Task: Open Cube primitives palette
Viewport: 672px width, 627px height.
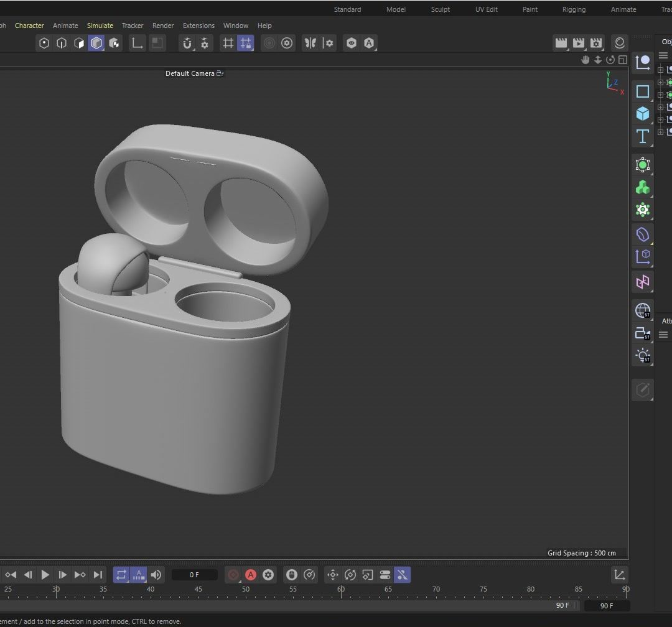Action: 642,114
